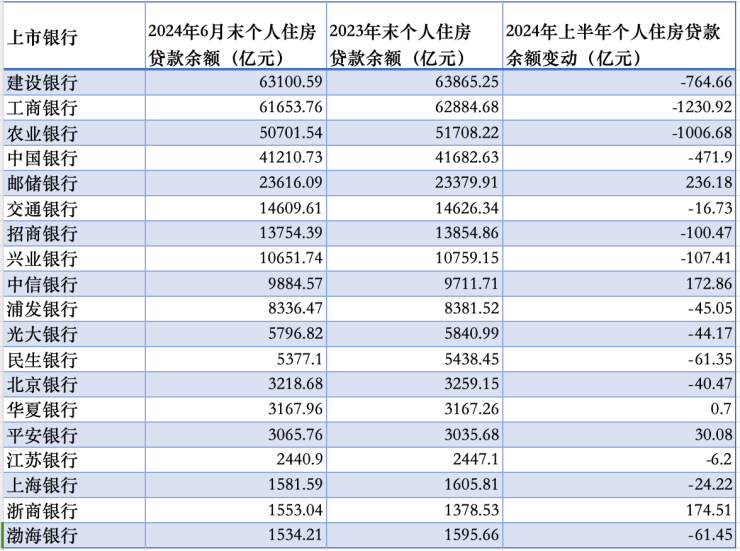This screenshot has width=740, height=551.
Task: Select the value 10759.15
Action: point(467,258)
